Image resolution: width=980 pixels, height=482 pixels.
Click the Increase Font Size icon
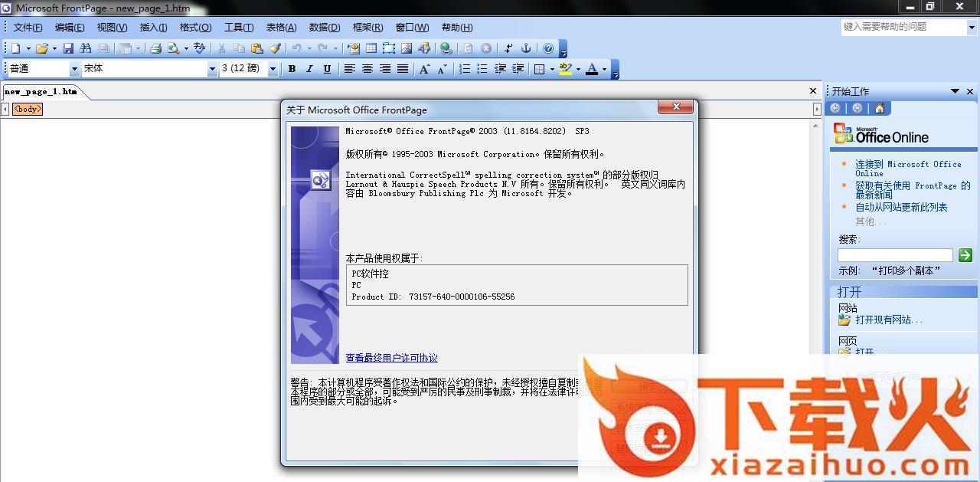click(425, 69)
